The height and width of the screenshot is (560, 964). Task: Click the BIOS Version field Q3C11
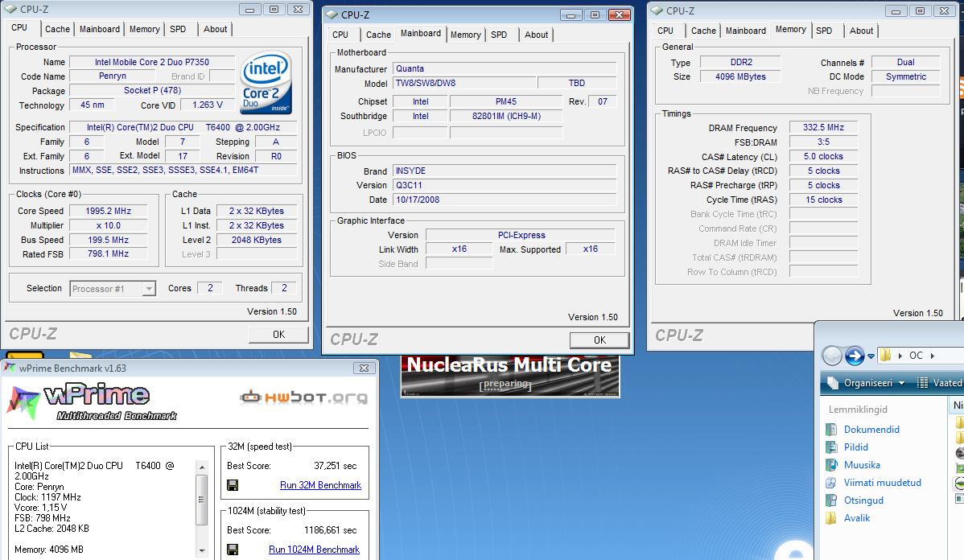pyautogui.click(x=505, y=185)
